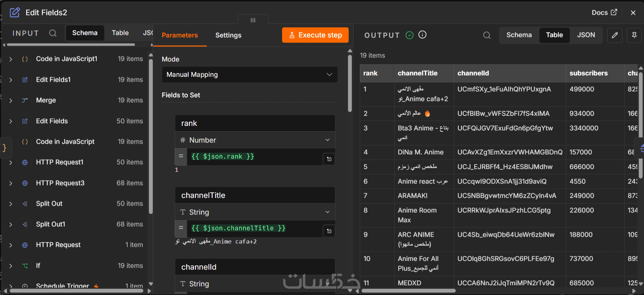Toggle fixed/expression for rank value
This screenshot has height=295, width=644.
coord(181,156)
